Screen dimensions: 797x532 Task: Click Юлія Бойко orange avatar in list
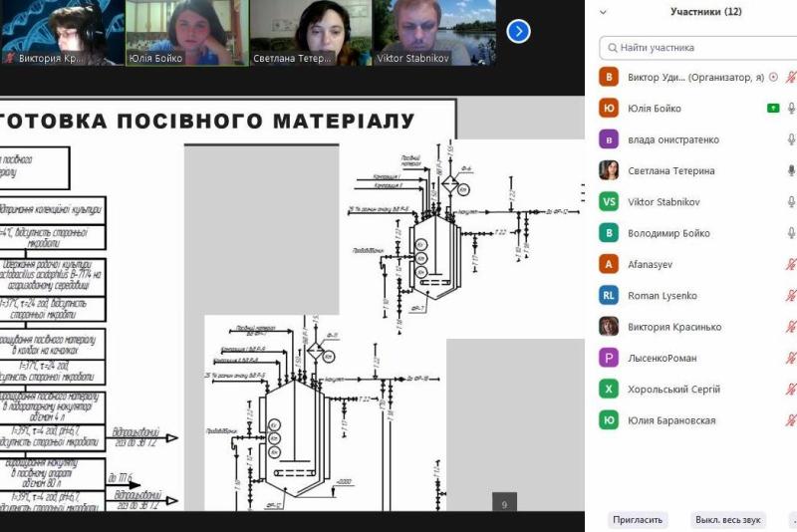pyautogui.click(x=609, y=109)
